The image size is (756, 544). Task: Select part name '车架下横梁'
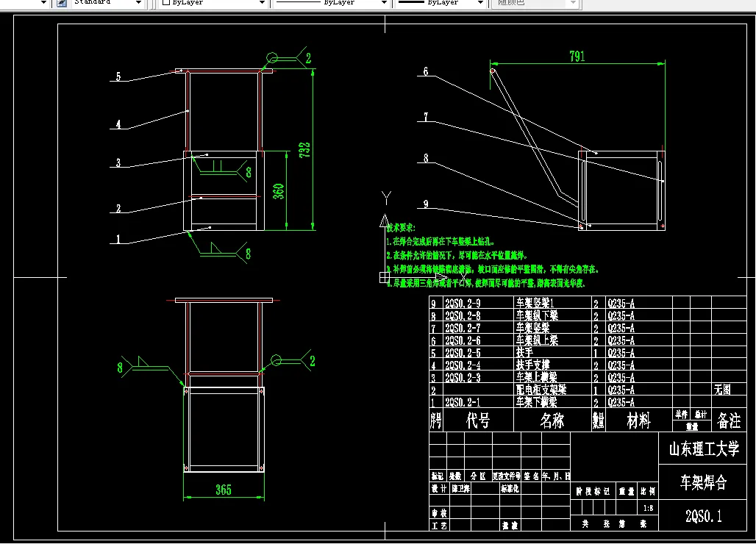pyautogui.click(x=537, y=402)
